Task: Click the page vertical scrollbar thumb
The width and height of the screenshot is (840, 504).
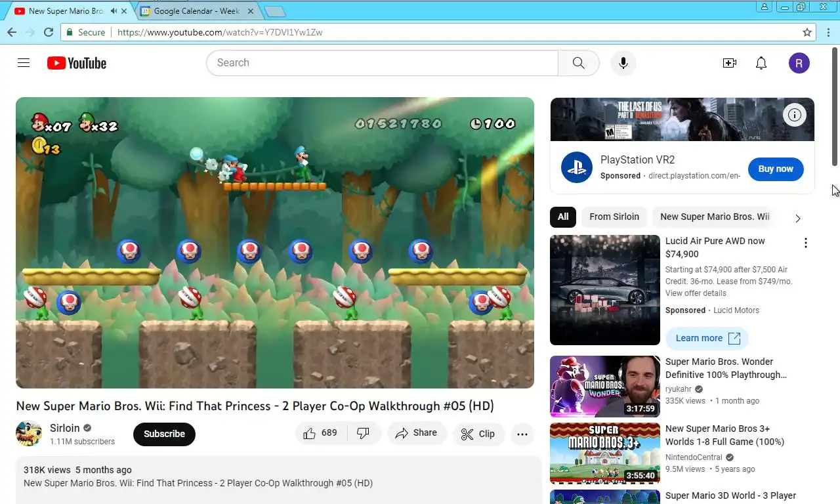Action: [835, 106]
